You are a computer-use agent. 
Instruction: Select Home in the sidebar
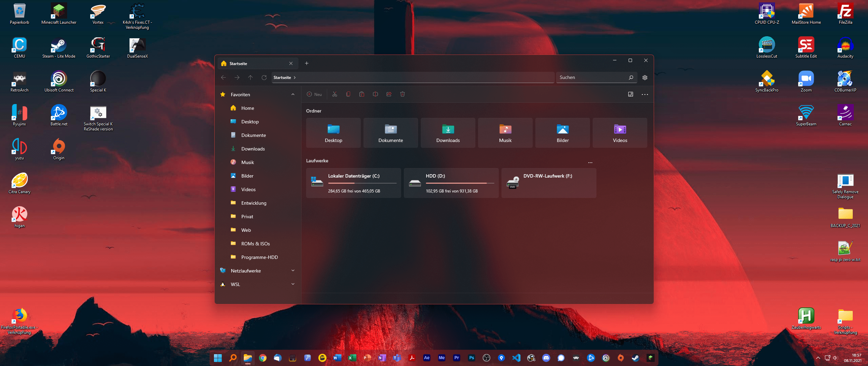[258, 108]
